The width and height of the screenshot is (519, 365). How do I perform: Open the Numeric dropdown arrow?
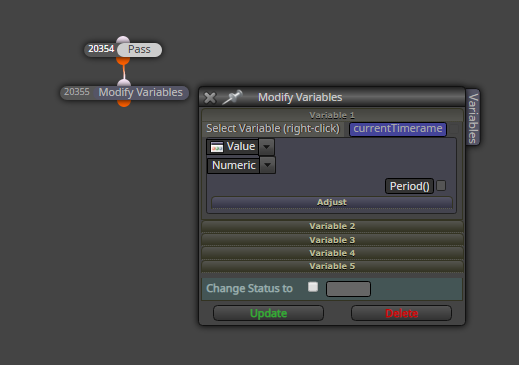point(267,165)
